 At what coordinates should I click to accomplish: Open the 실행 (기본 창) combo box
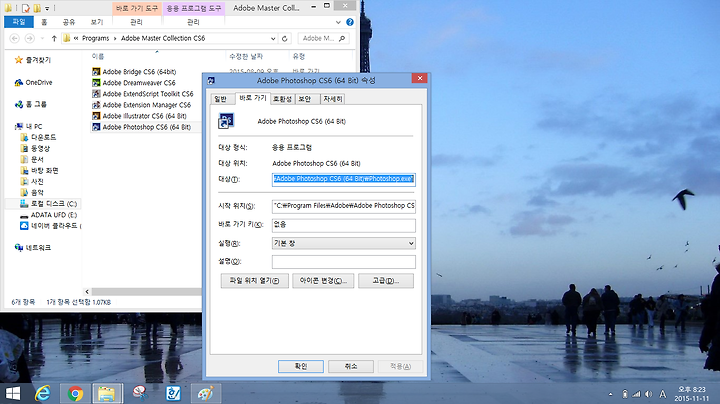tap(343, 243)
